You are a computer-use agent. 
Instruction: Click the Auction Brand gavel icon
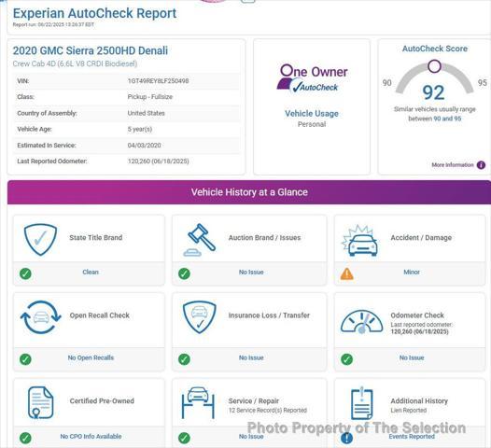click(x=200, y=240)
